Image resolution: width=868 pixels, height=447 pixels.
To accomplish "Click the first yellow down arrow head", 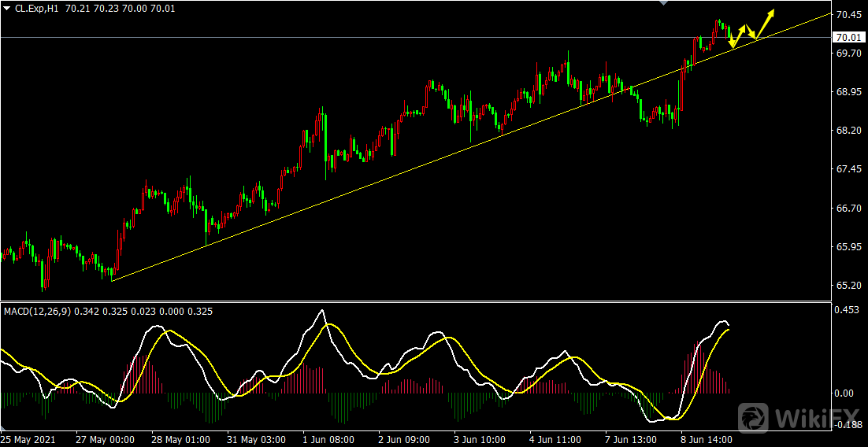I will (733, 46).
